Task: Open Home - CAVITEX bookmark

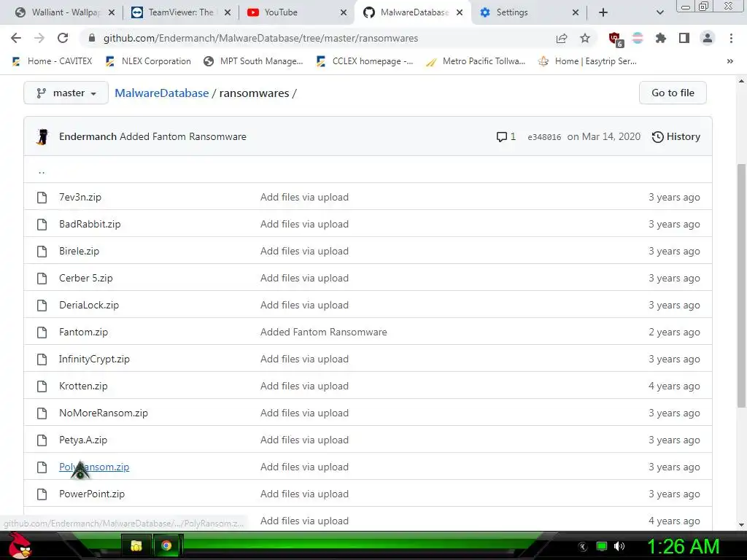Action: pyautogui.click(x=52, y=61)
